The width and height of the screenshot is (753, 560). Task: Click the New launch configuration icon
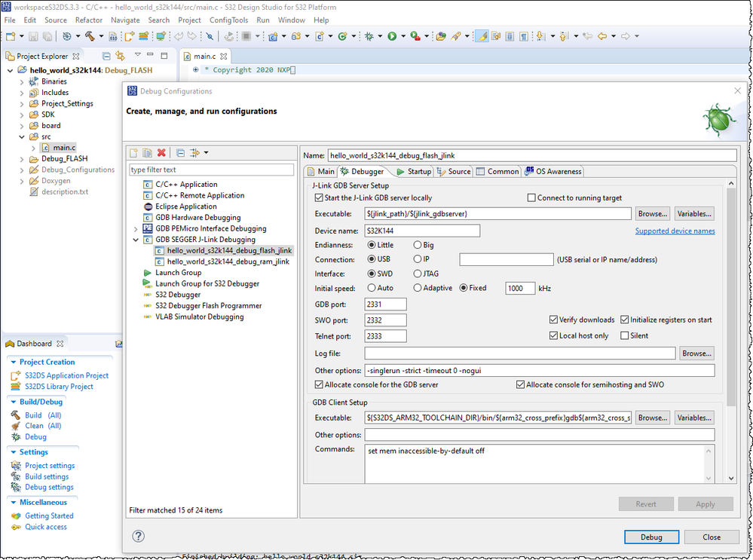pos(133,153)
